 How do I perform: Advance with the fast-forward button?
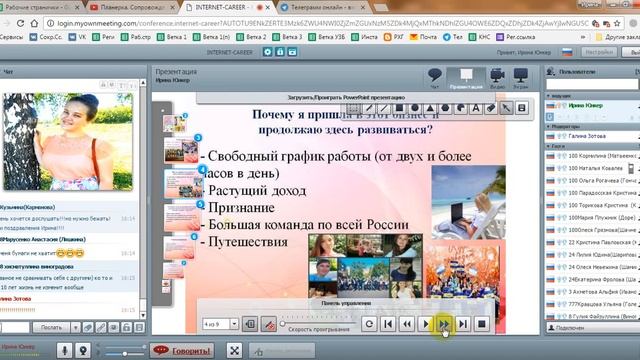(444, 324)
